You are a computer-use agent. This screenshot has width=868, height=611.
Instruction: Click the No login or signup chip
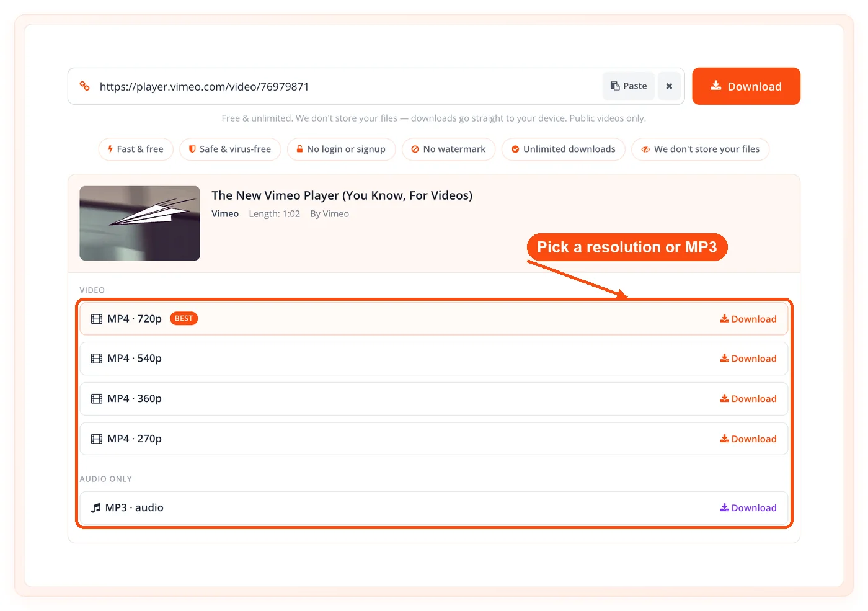coord(341,149)
